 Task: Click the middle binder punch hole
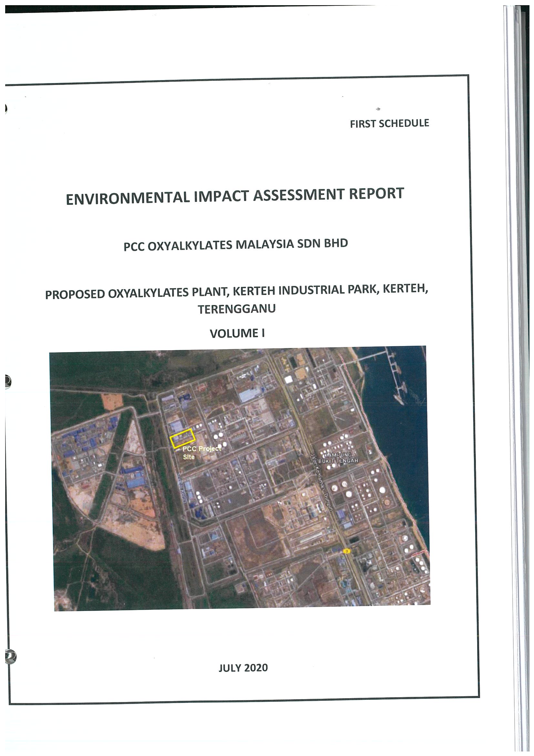pyautogui.click(x=7, y=381)
